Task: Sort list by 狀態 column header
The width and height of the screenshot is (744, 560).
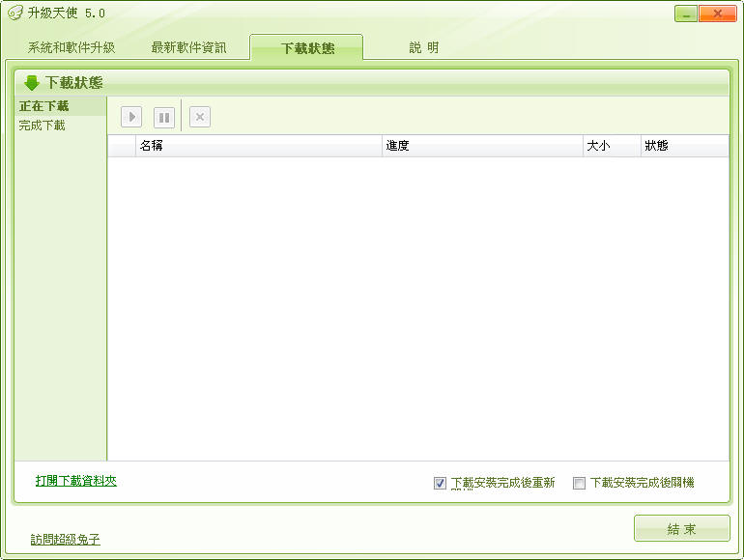Action: pyautogui.click(x=683, y=146)
